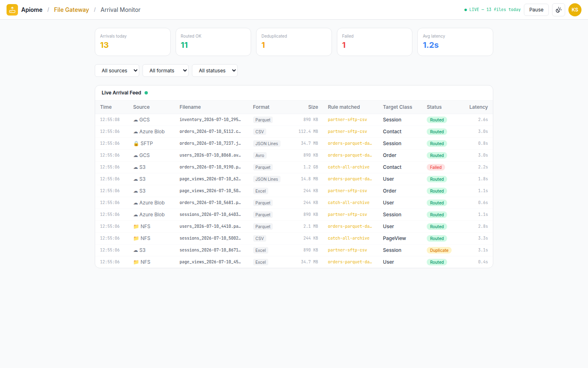
Task: Select the Failed stat card
Action: pos(374,42)
